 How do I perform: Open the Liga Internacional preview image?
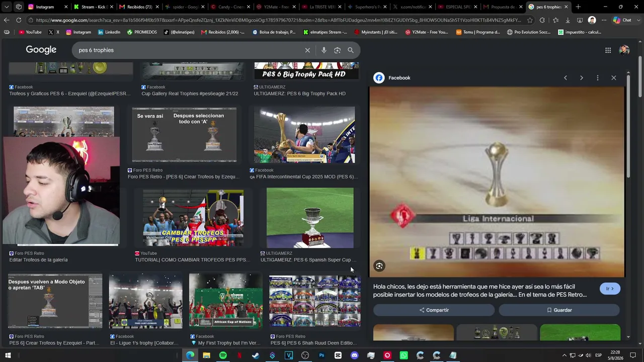coord(497,182)
